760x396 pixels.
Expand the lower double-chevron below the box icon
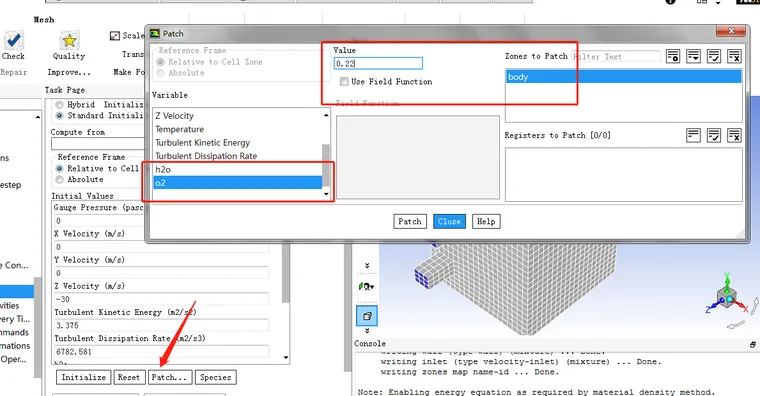pyautogui.click(x=367, y=331)
